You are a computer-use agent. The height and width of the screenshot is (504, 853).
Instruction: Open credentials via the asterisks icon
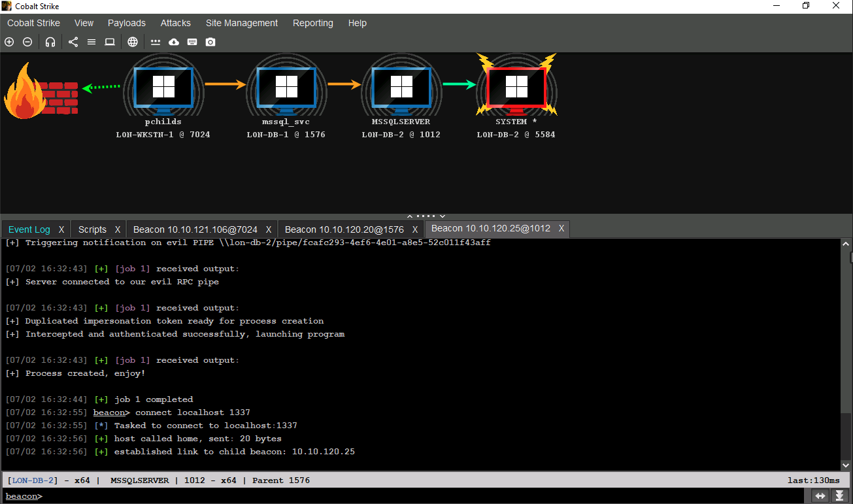[x=156, y=42]
